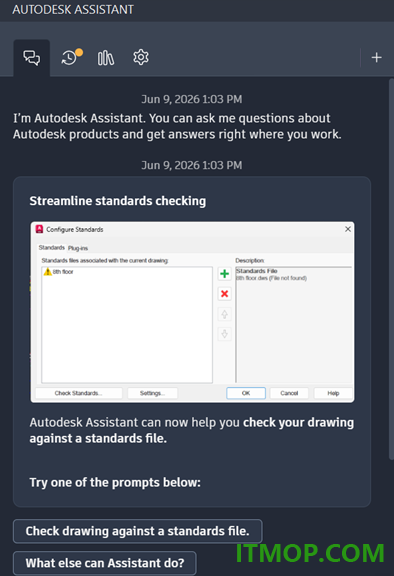Click the green plus add-standards icon

[224, 274]
